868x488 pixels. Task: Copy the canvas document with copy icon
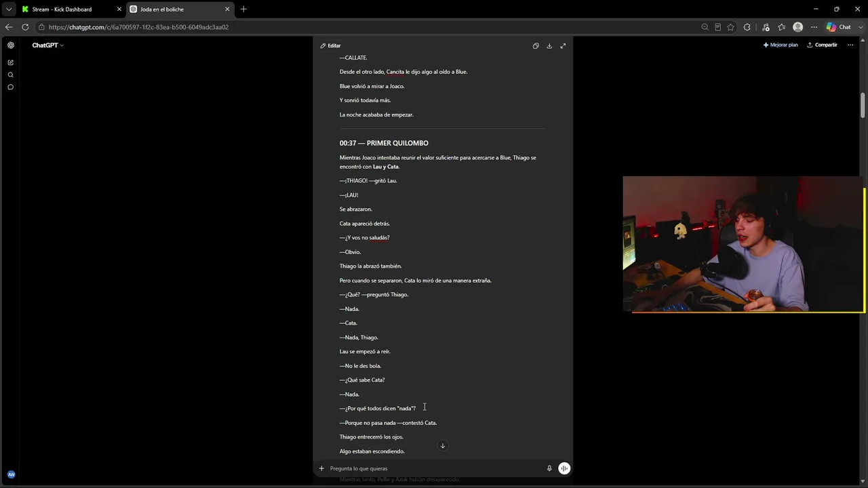(536, 45)
